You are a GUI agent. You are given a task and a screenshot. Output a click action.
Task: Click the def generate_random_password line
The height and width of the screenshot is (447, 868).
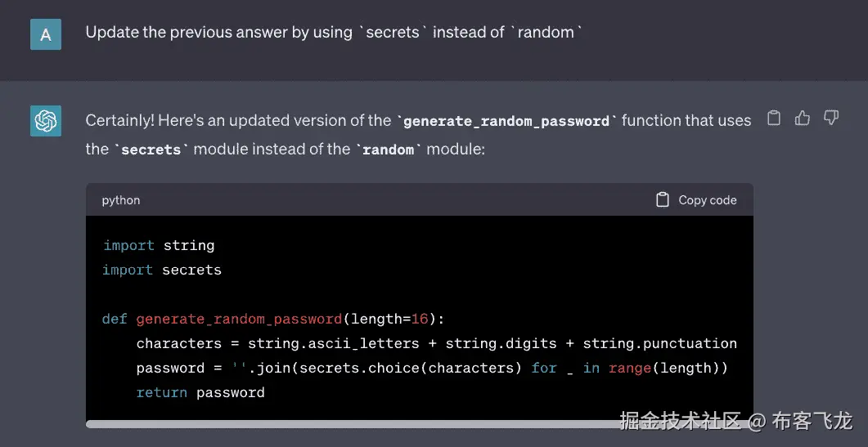(x=273, y=319)
